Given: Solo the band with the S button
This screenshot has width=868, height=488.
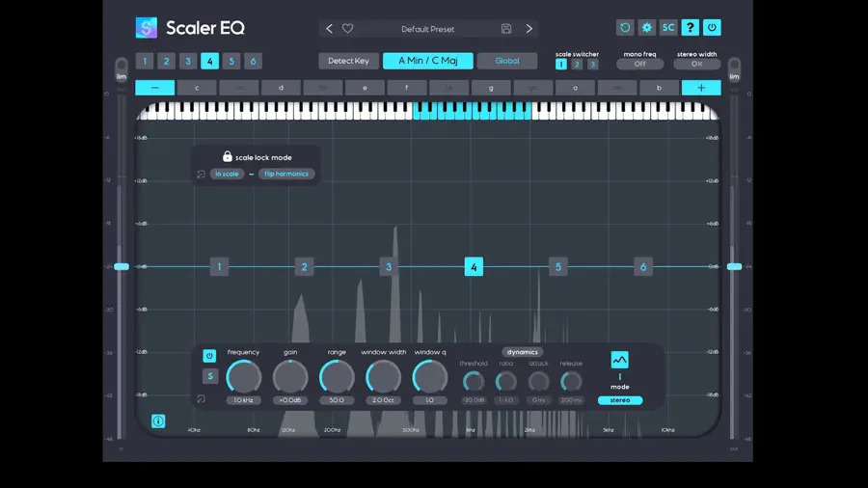Looking at the screenshot, I should [210, 376].
